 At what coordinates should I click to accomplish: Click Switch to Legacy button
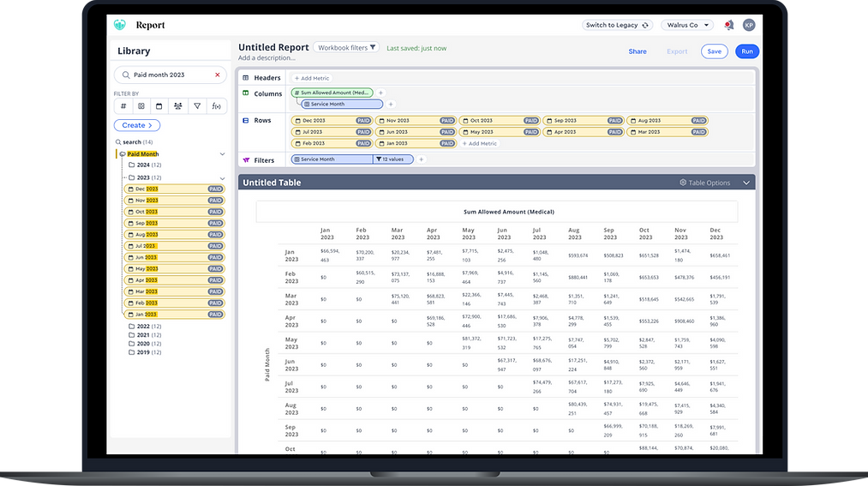(x=617, y=25)
